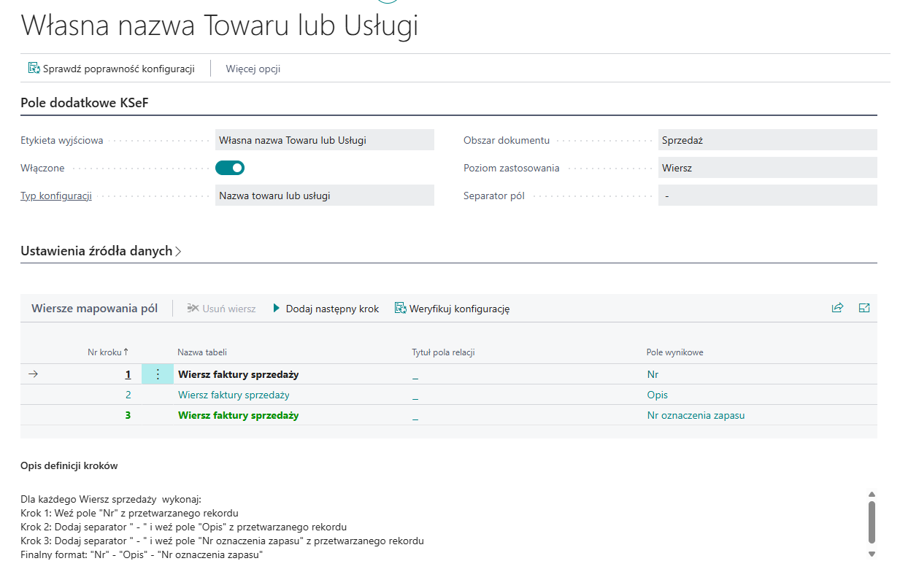900x588 pixels.
Task: Click the Wiersze mapowania pól heading
Action: click(x=94, y=309)
